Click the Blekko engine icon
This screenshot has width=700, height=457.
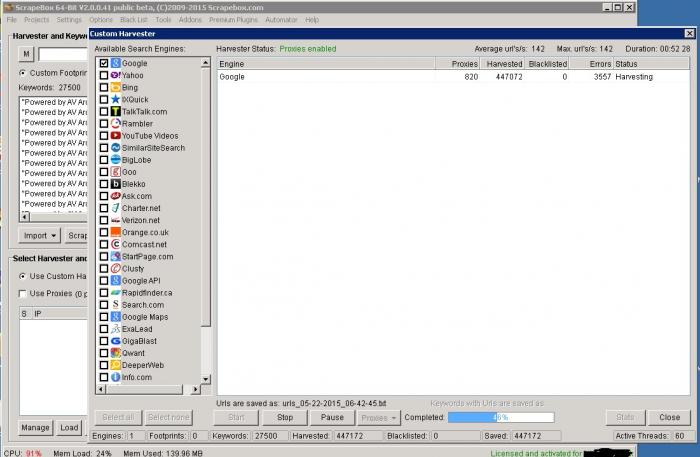click(116, 183)
